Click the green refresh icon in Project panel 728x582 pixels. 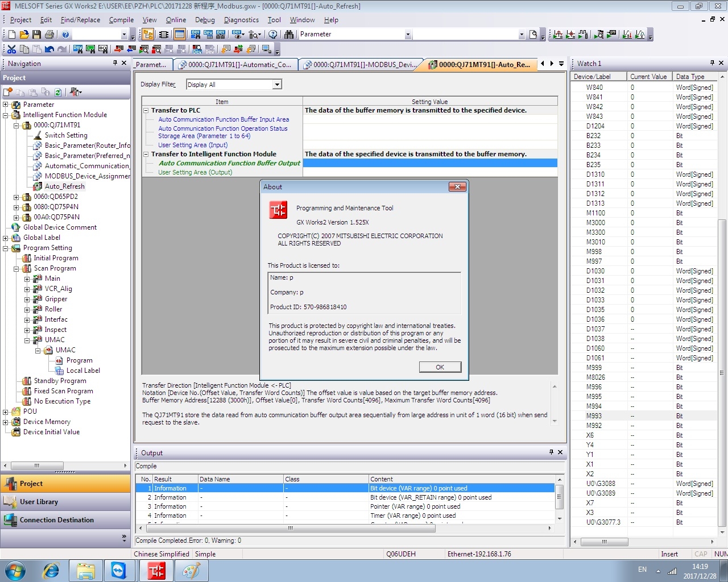57,92
